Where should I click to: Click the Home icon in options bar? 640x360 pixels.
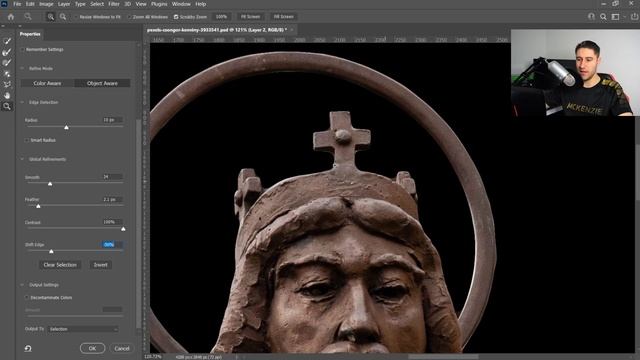pos(11,17)
